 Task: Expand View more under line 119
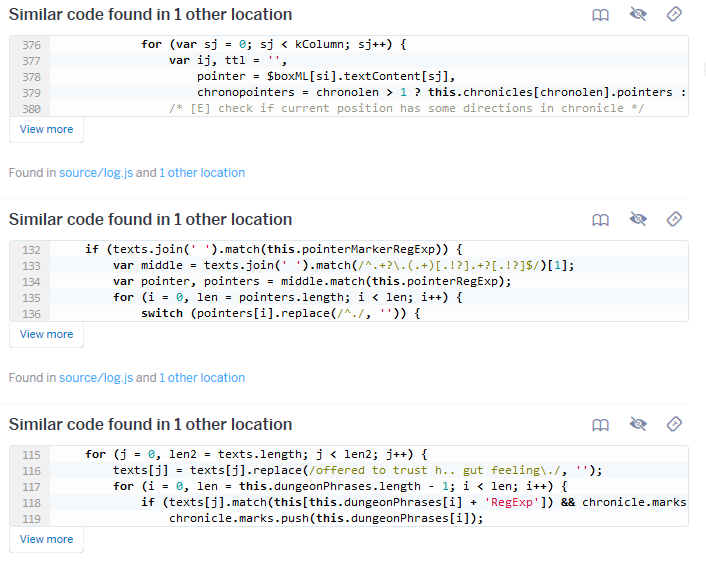click(46, 539)
